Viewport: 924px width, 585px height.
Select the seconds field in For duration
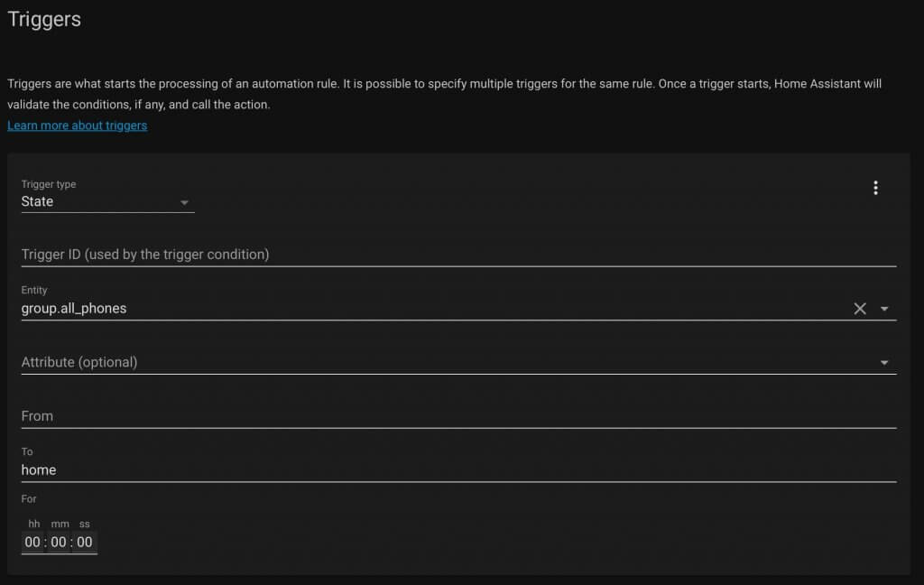coord(85,542)
